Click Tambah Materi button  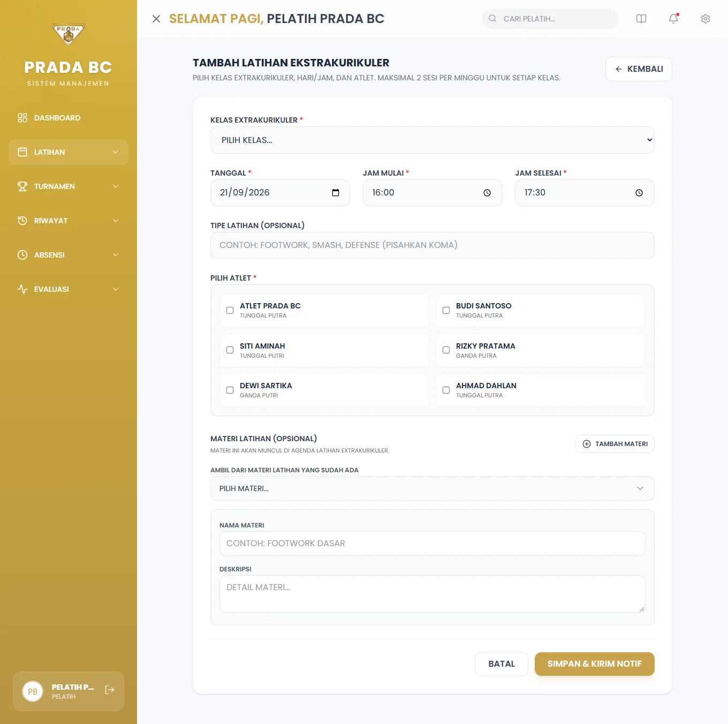click(615, 444)
